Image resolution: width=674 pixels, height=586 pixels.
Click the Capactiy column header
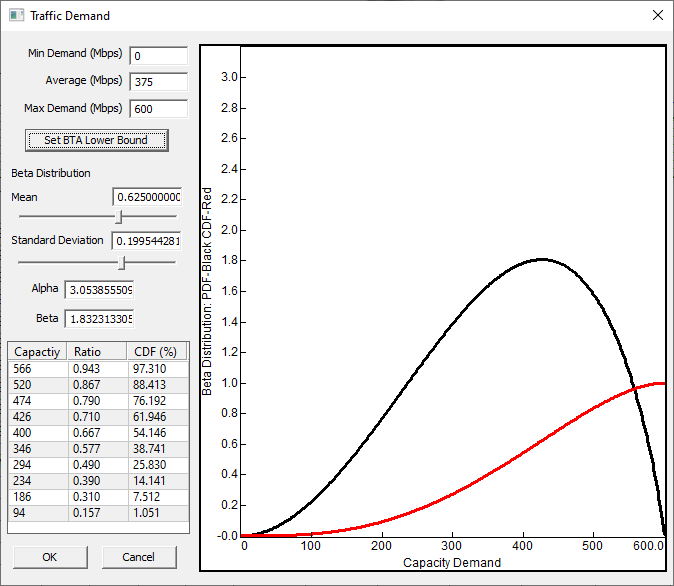coord(38,352)
